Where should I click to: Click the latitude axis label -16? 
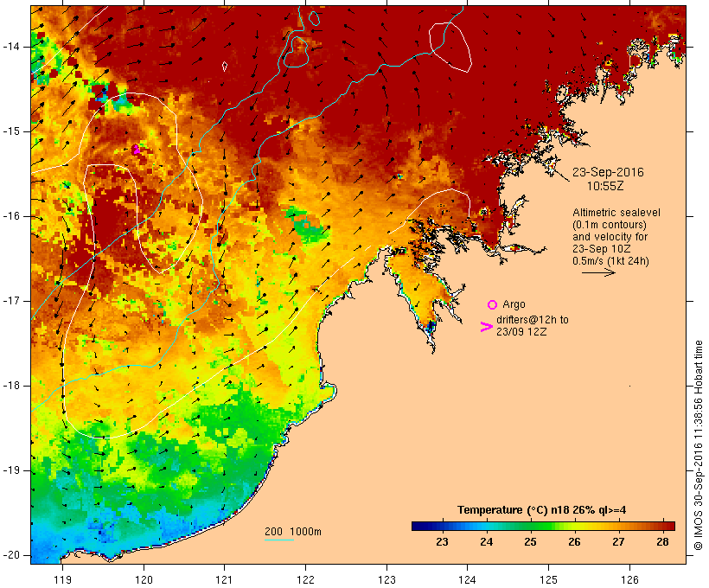click(11, 216)
